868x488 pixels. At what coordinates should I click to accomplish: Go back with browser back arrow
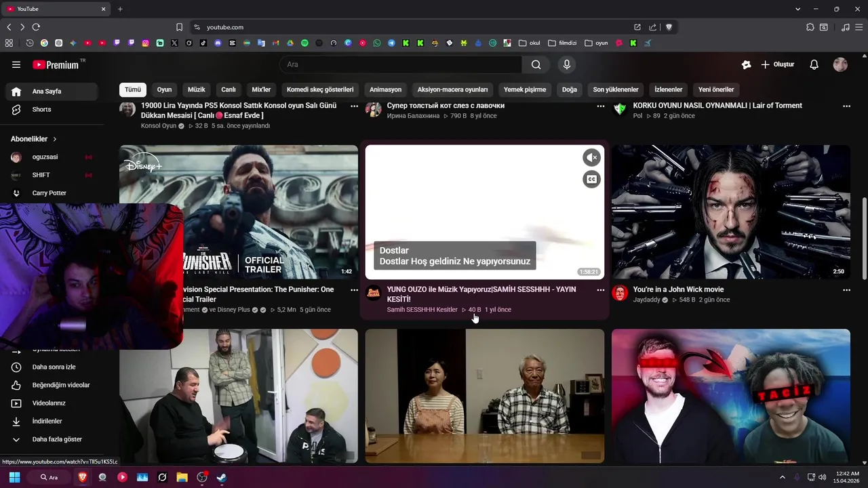click(9, 27)
